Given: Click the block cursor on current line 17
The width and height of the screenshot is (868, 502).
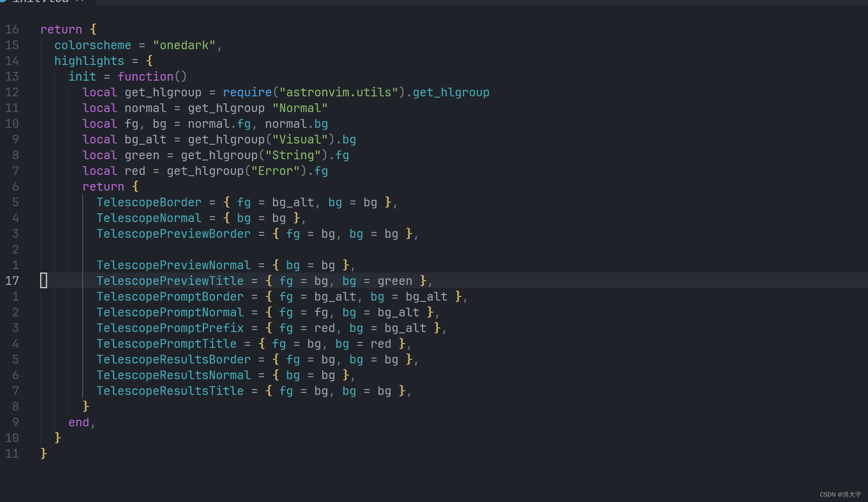Looking at the screenshot, I should [x=43, y=280].
